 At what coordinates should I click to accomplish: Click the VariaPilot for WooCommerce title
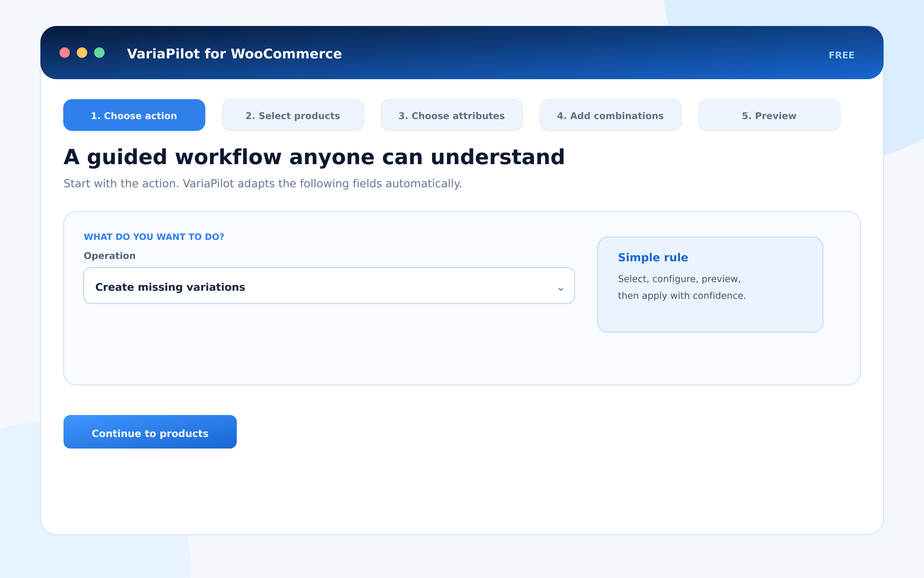(234, 54)
